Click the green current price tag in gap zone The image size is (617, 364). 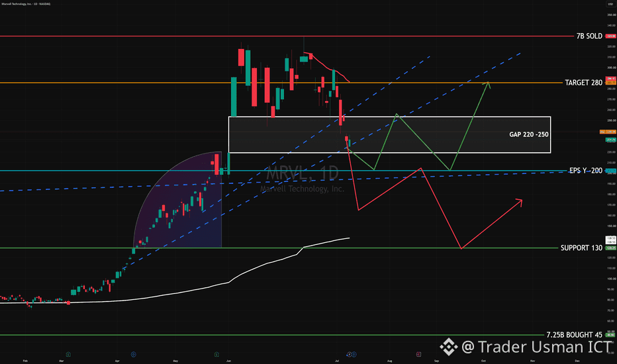[610, 140]
